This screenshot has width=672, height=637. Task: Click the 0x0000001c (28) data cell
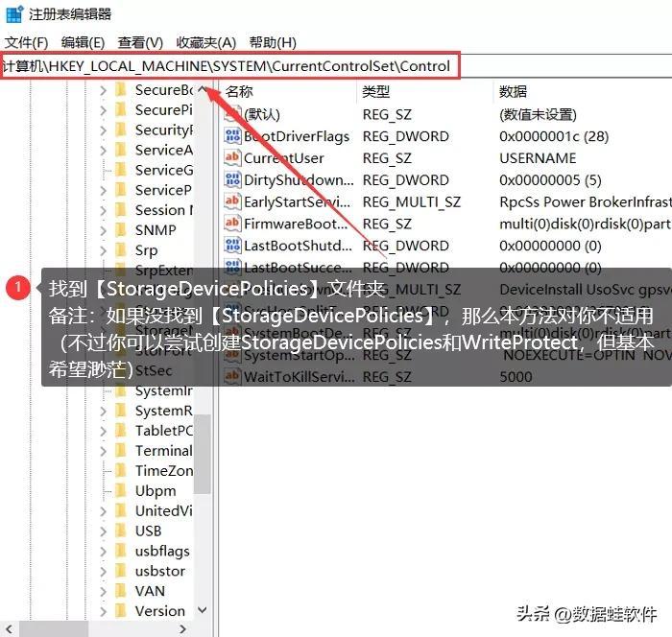(554, 136)
